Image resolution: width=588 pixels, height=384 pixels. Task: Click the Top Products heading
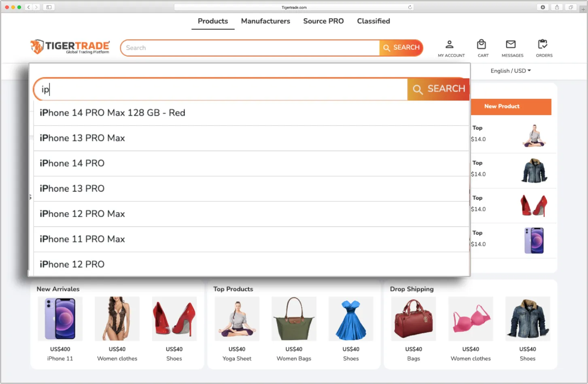click(x=233, y=289)
